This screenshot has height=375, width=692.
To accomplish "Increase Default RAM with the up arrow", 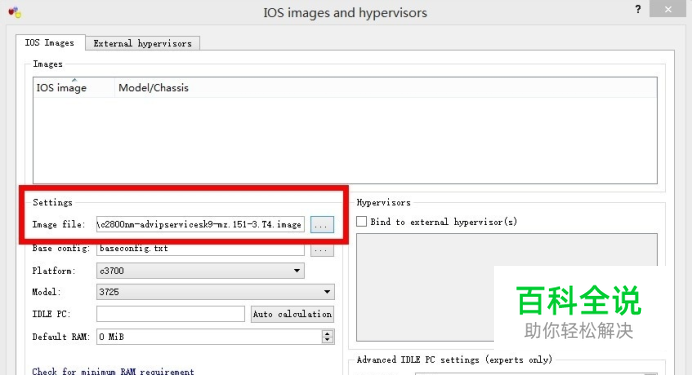I will coord(327,333).
